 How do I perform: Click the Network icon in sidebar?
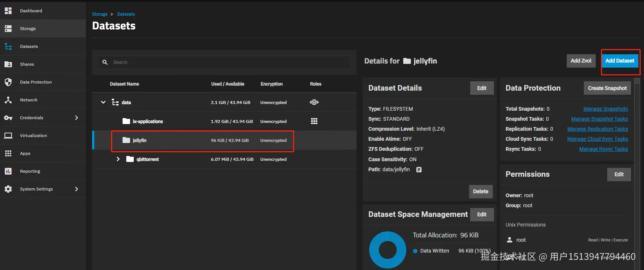pos(8,100)
